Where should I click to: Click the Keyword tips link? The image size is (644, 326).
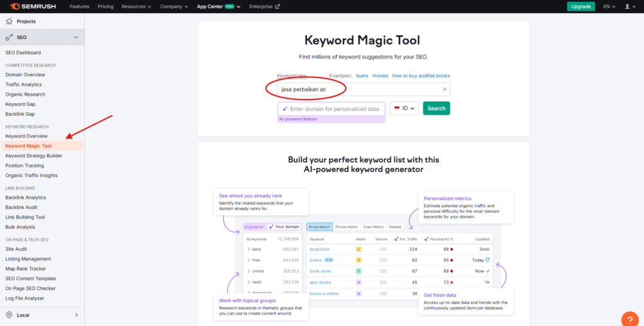pos(292,76)
